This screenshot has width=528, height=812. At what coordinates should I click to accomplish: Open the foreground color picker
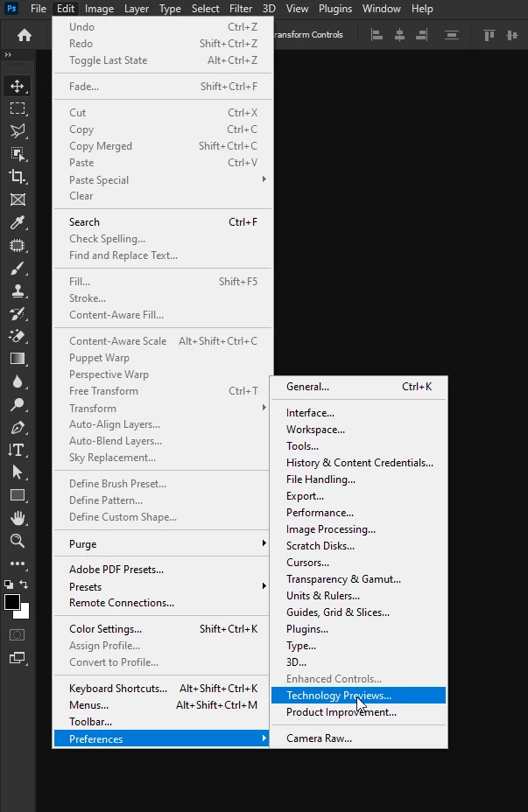coord(12,602)
